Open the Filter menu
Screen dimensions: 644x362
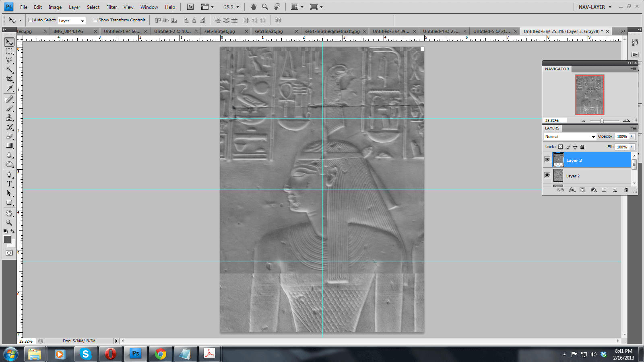(111, 7)
